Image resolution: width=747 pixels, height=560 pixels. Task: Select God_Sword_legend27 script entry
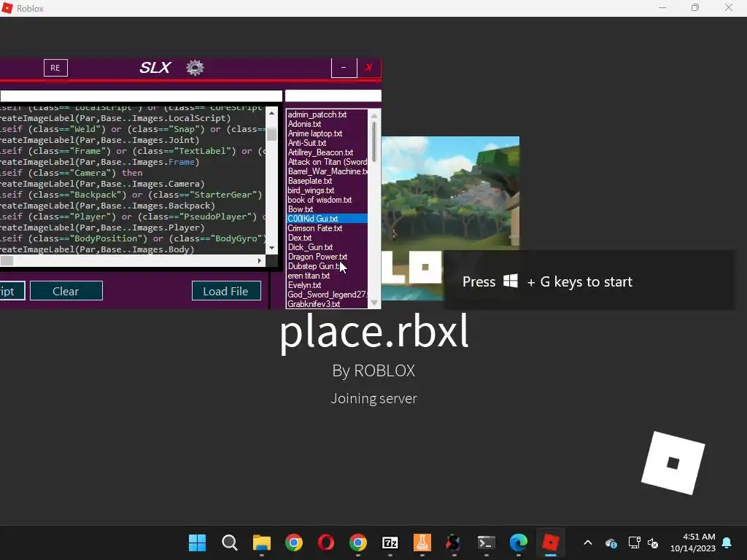[x=327, y=295]
